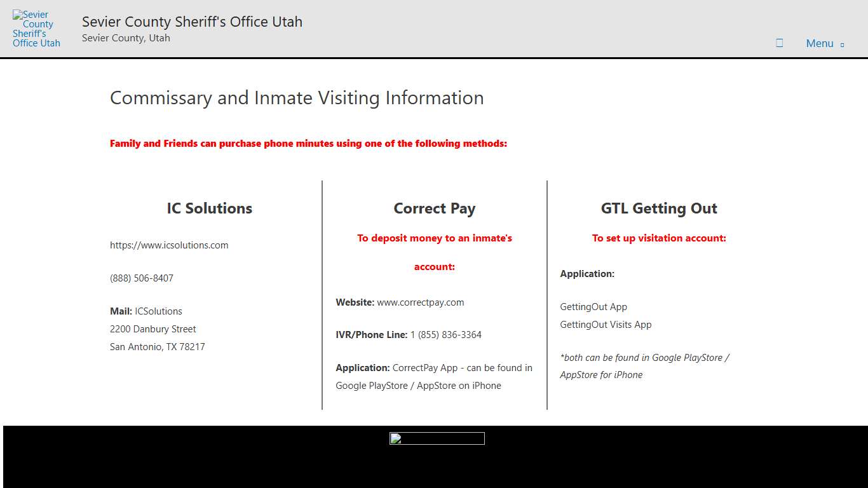This screenshot has height=488, width=868.
Task: Expand the Menu navigation
Action: point(819,43)
